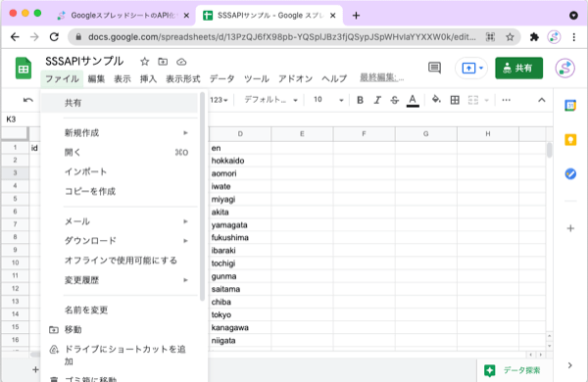Image resolution: width=588 pixels, height=382 pixels.
Task: Click the cell containing hokkaido
Action: [x=240, y=161]
